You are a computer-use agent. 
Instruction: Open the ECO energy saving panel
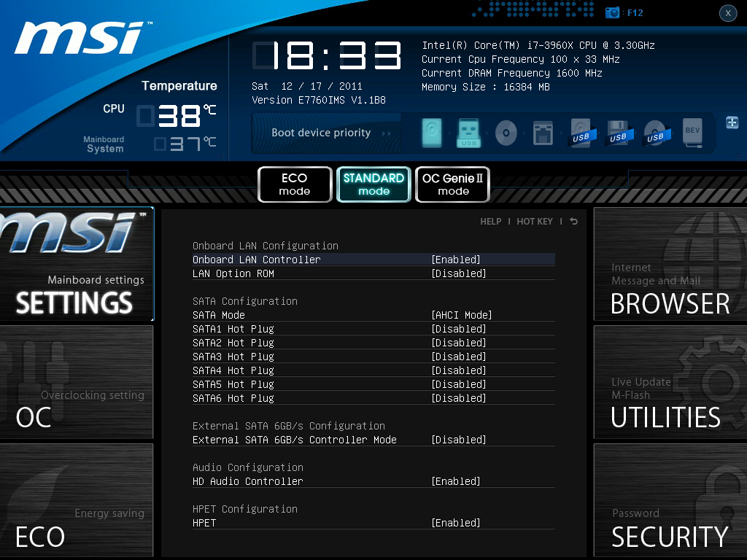(x=77, y=500)
